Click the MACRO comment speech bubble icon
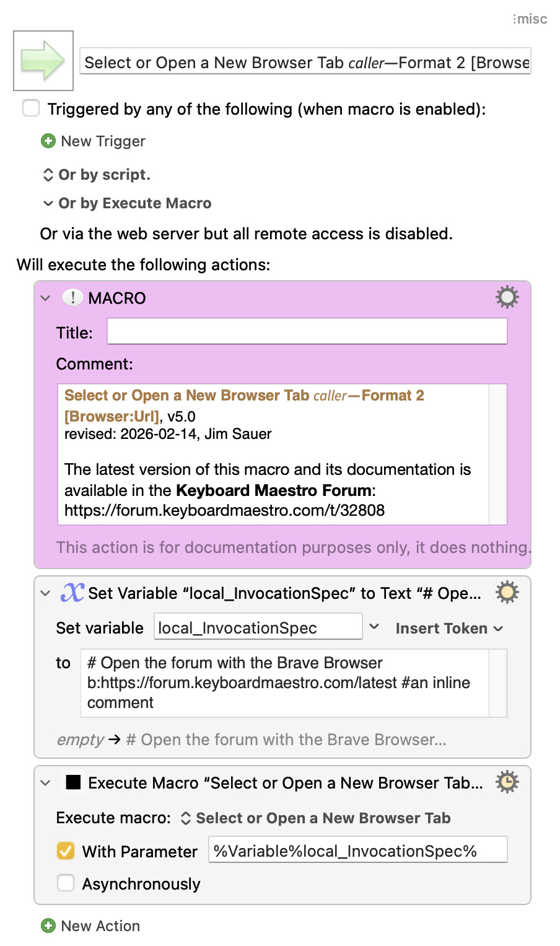This screenshot has height=946, width=560. coord(72,298)
